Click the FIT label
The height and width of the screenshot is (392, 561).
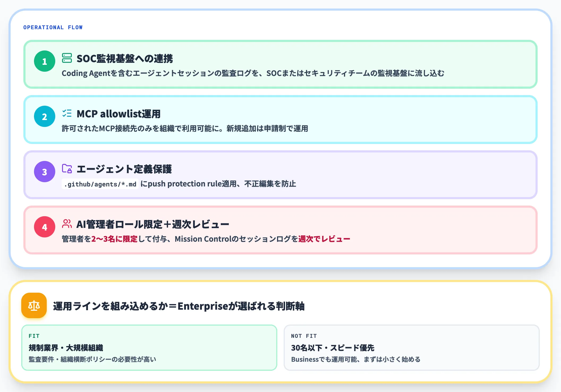[x=34, y=336]
